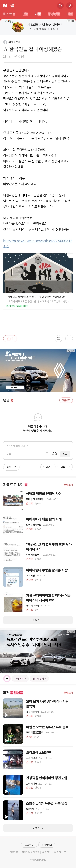
Task: Open the emoji smiley picker
Action: click(54, 454)
